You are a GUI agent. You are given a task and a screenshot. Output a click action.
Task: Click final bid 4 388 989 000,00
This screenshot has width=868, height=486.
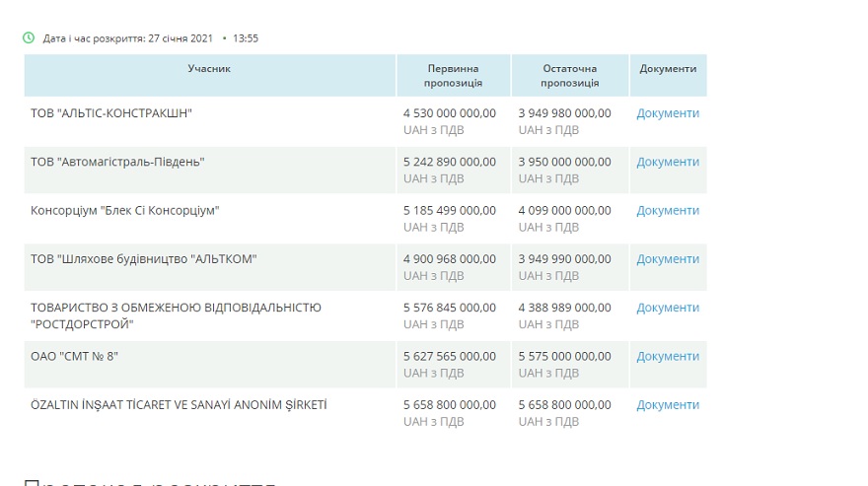[x=564, y=308]
